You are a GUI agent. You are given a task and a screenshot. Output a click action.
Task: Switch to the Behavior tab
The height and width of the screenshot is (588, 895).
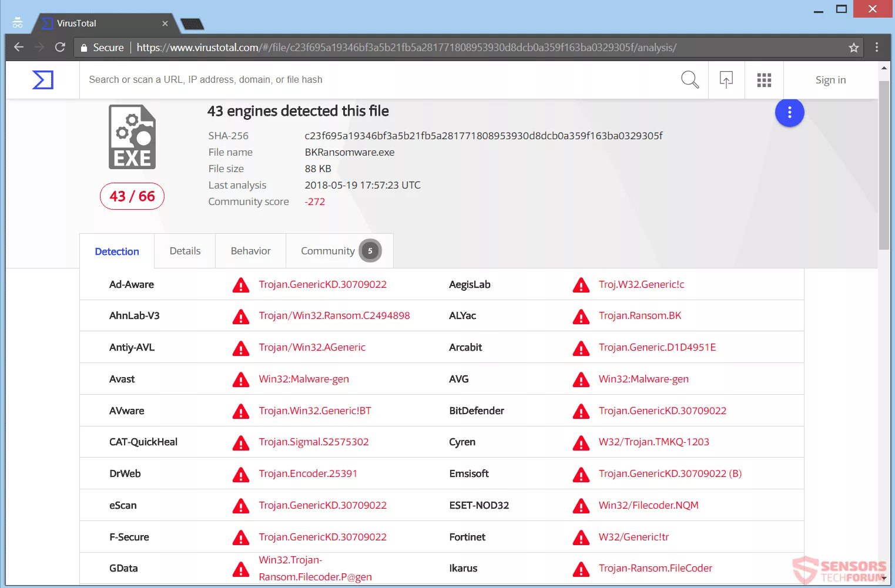tap(251, 251)
